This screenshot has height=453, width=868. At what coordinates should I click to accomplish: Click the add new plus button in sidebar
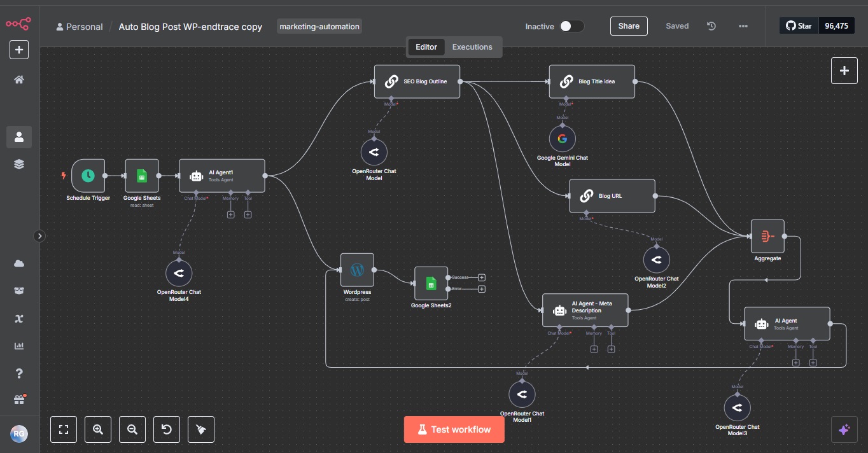coord(19,50)
